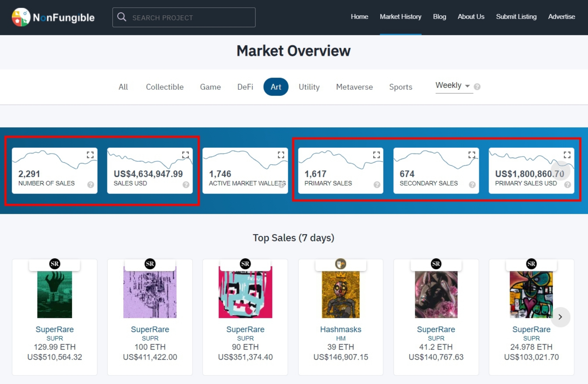Click help icon next to Weekly dropdown

(x=477, y=87)
